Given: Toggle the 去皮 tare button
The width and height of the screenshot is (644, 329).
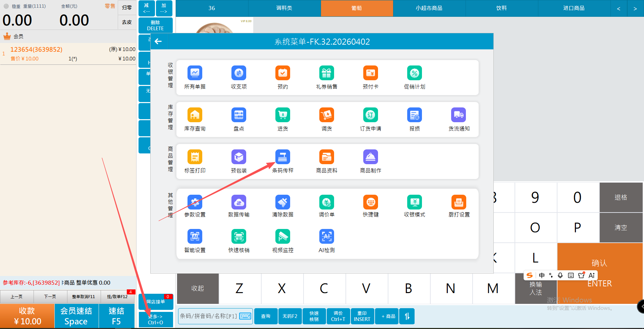Looking at the screenshot, I should (127, 22).
